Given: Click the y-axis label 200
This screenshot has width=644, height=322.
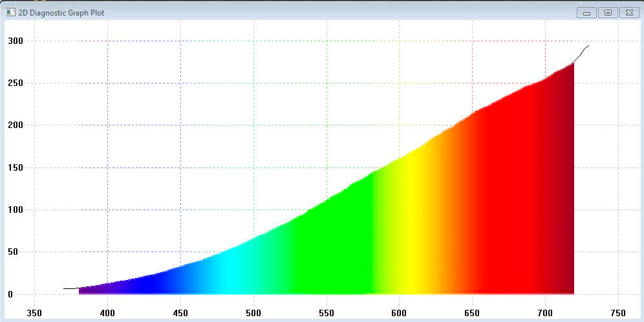Looking at the screenshot, I should click(16, 125).
